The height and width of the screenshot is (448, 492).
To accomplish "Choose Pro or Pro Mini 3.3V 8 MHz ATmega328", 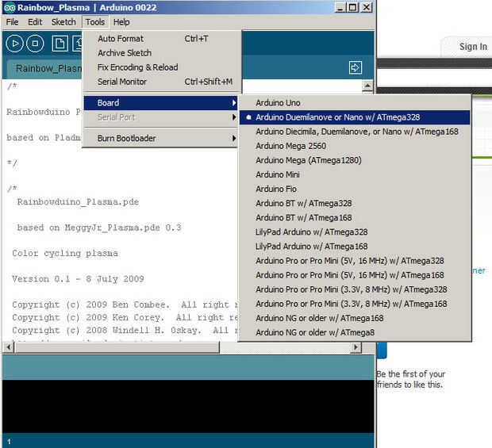I will (x=355, y=289).
